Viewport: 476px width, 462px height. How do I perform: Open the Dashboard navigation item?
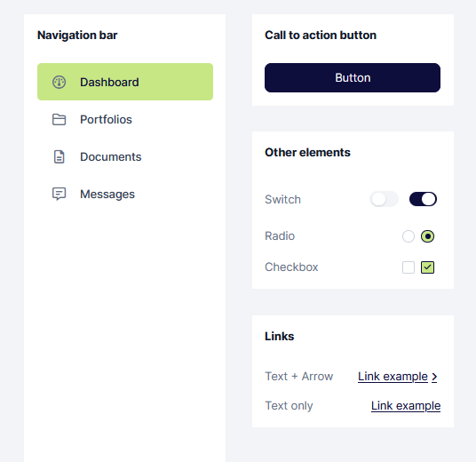[x=125, y=82]
